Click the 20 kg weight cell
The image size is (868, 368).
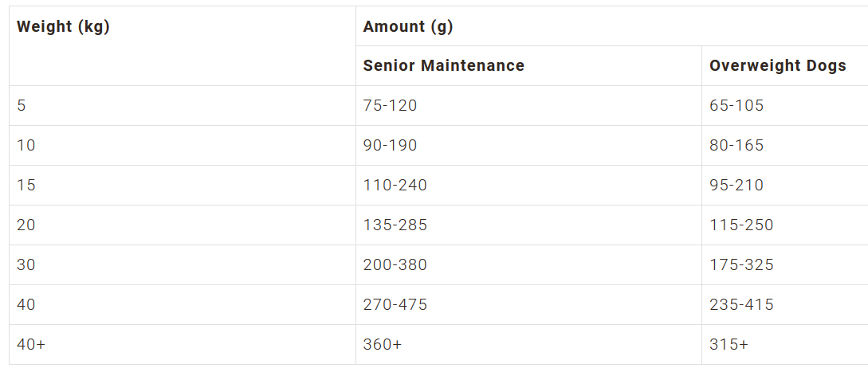click(x=182, y=225)
